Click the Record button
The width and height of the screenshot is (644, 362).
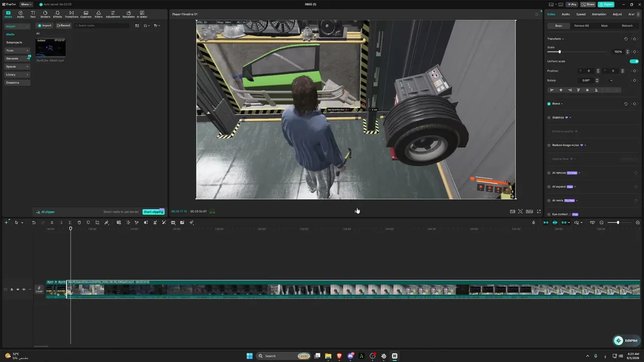click(63, 26)
